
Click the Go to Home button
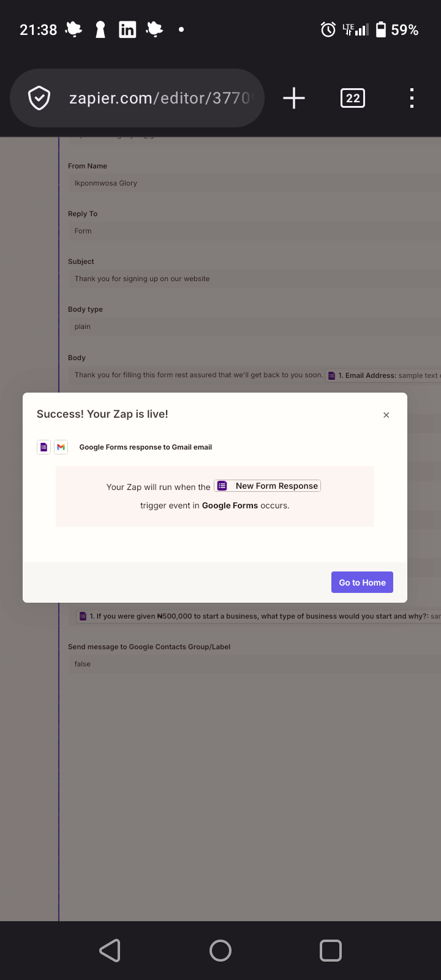tap(362, 582)
